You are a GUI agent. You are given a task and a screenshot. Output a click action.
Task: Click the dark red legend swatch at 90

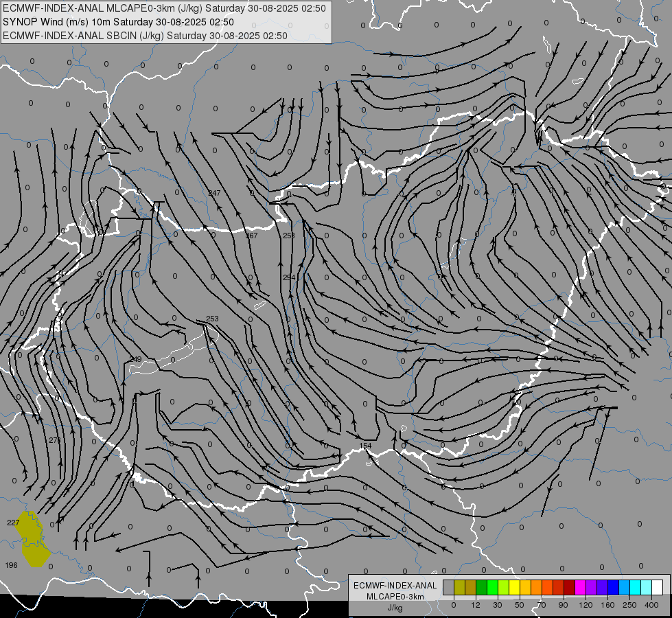click(569, 587)
